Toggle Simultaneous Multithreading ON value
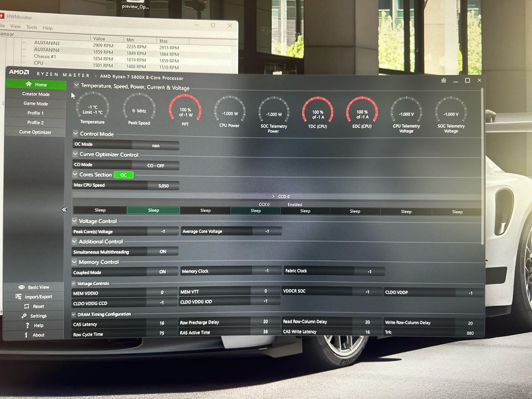532x399 pixels. tap(163, 252)
